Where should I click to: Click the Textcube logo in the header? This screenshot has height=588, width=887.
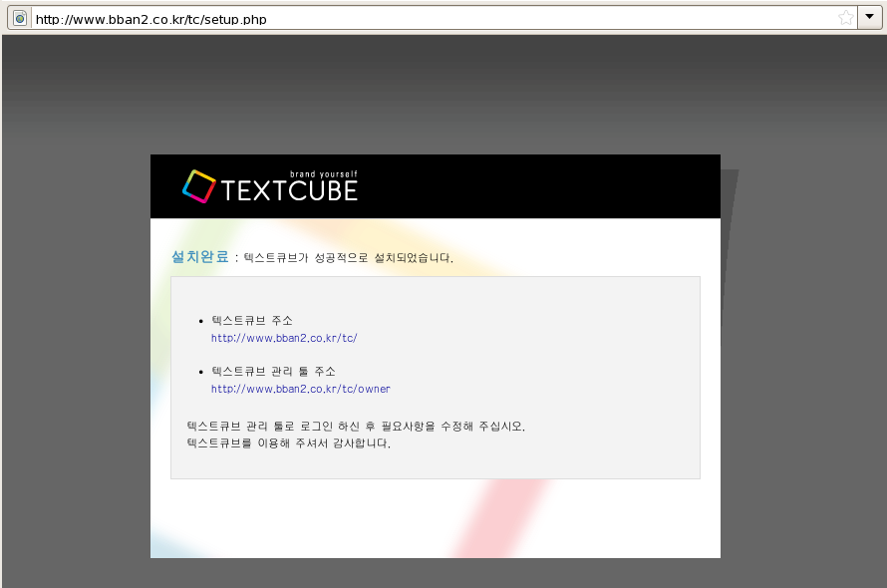270,186
